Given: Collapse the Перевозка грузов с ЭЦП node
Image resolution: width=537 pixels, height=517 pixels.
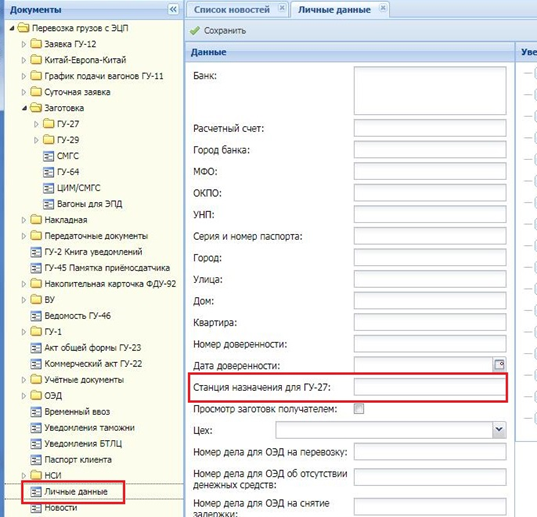Looking at the screenshot, I should [x=12, y=28].
